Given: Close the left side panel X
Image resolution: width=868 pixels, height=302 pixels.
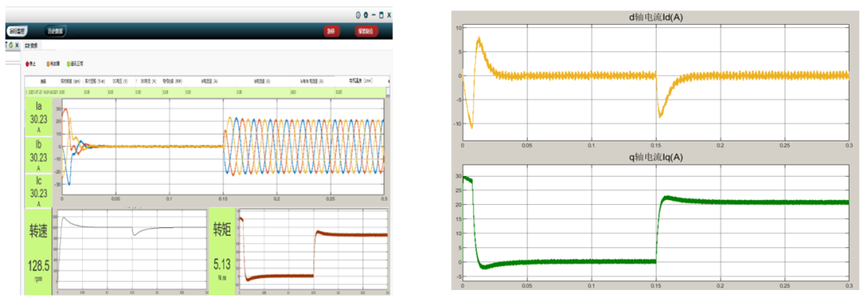Looking at the screenshot, I should [x=17, y=45].
